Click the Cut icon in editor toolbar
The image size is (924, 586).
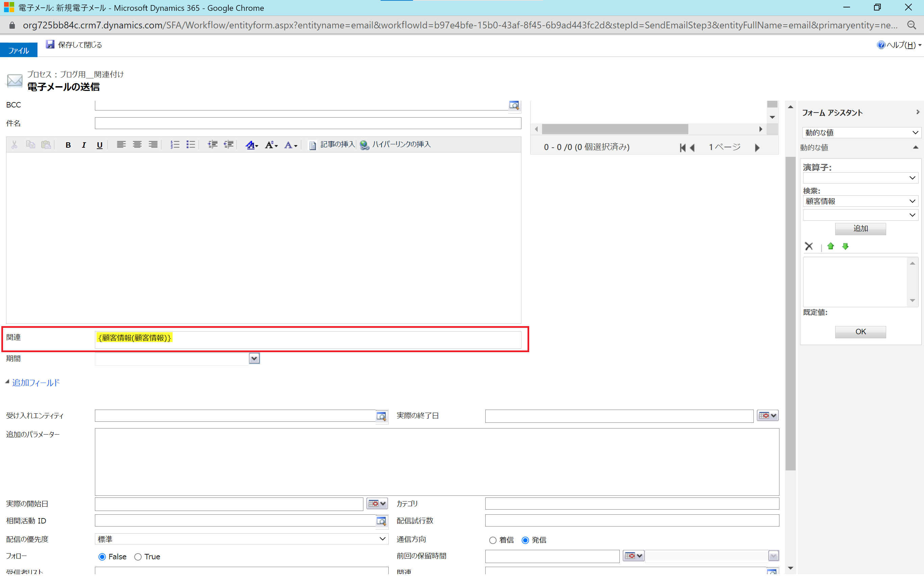15,145
